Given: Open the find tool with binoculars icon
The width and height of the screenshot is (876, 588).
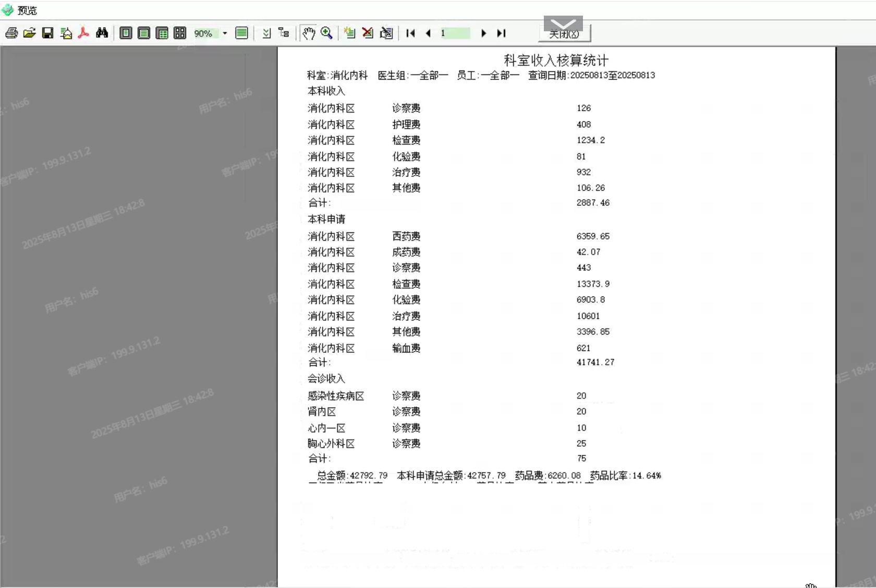Looking at the screenshot, I should click(102, 33).
